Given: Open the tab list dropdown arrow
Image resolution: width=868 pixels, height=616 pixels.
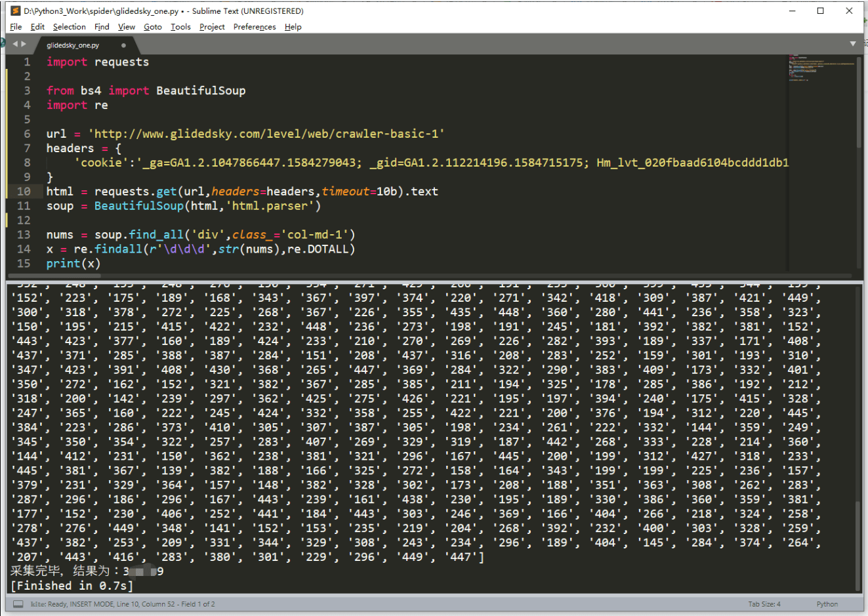Looking at the screenshot, I should pos(853,44).
